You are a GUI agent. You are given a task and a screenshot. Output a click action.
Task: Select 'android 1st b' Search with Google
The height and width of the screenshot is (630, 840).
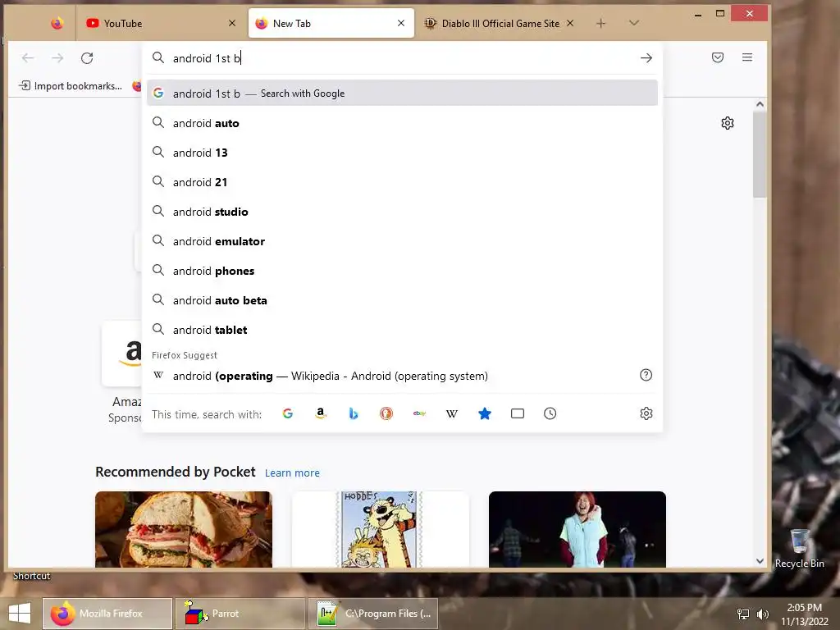coord(402,94)
